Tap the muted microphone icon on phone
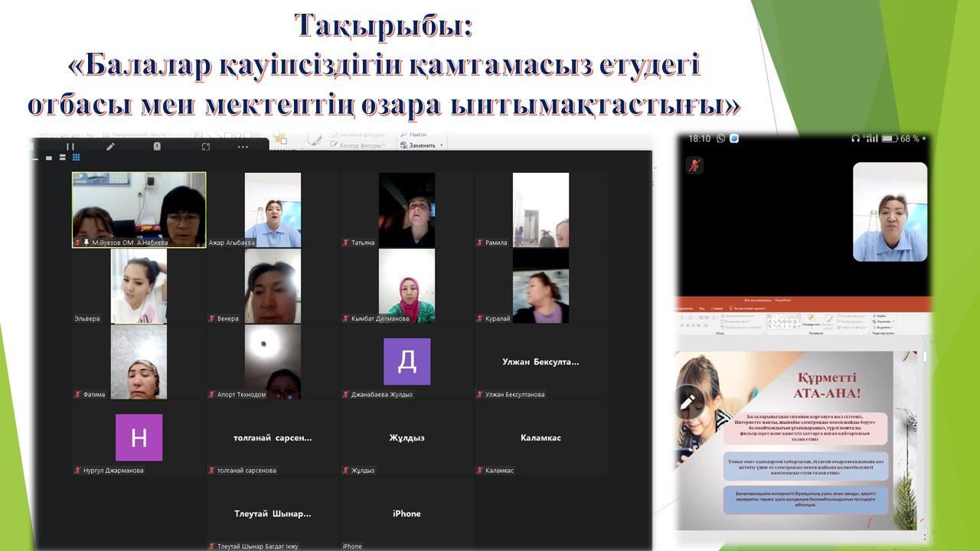Viewport: 980px width, 551px height. 694,165
